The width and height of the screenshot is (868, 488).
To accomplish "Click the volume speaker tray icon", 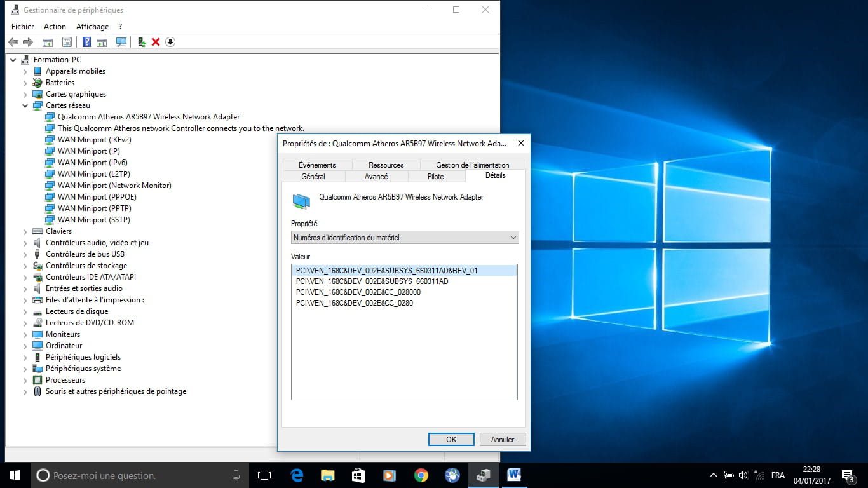I will tap(743, 475).
